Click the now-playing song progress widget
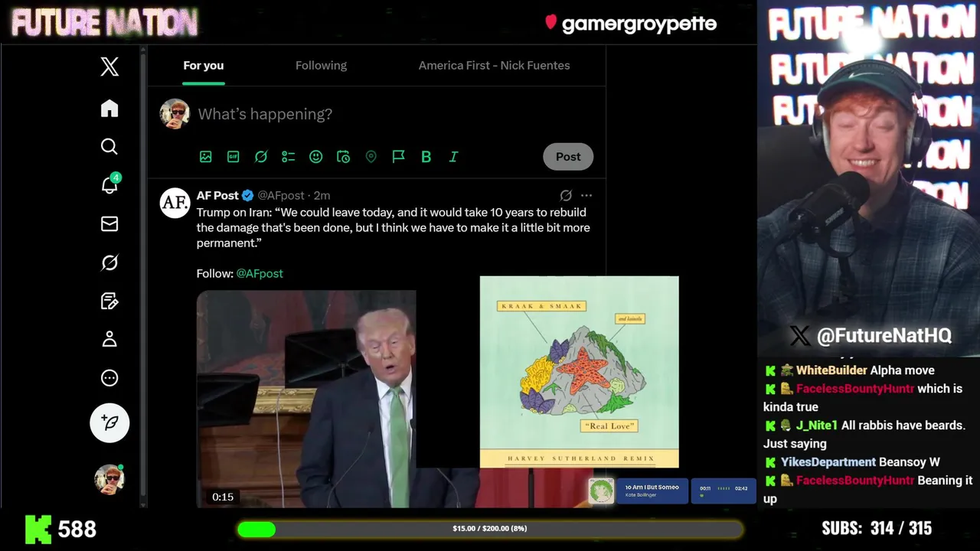980x551 pixels. tap(723, 491)
